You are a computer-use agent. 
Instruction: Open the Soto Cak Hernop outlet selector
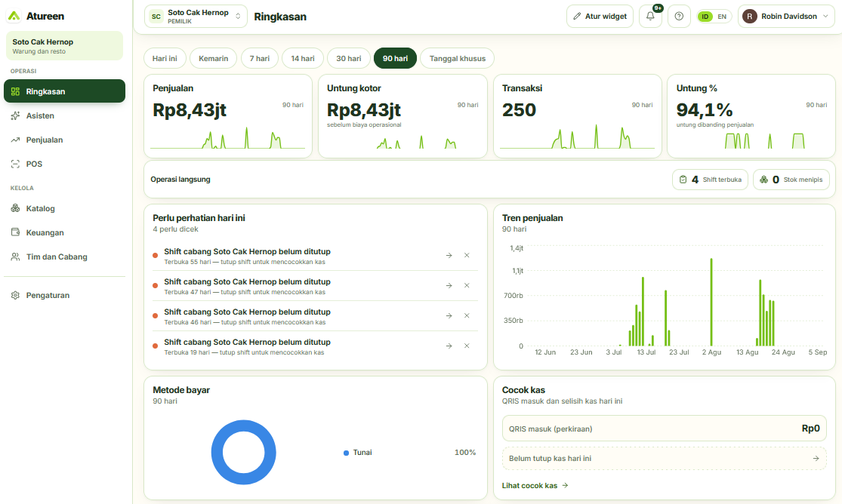[196, 16]
